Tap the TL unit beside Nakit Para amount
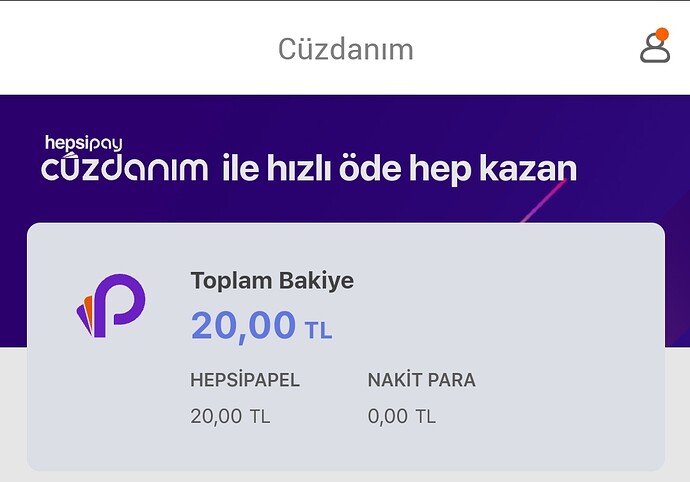The image size is (690, 482). tap(426, 416)
